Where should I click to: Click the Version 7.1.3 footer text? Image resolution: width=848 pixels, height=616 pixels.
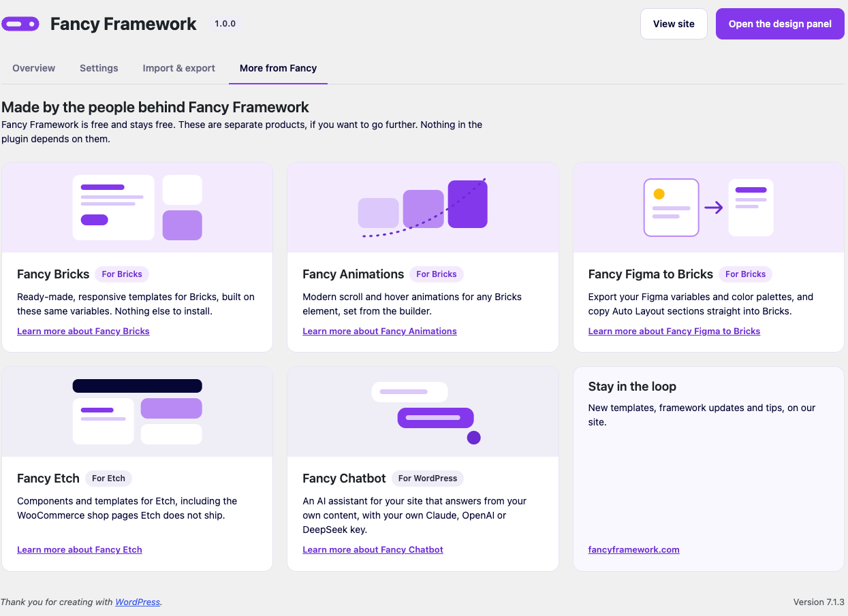[x=819, y=602]
